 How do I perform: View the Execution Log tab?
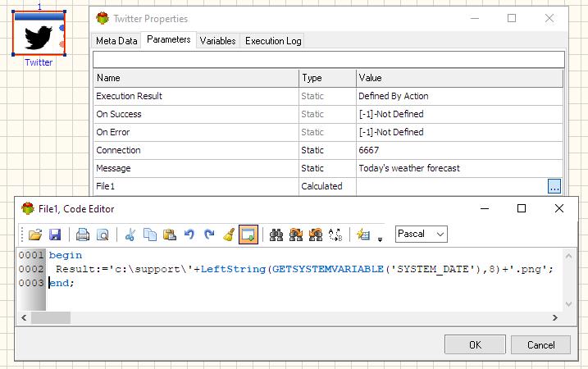point(273,41)
